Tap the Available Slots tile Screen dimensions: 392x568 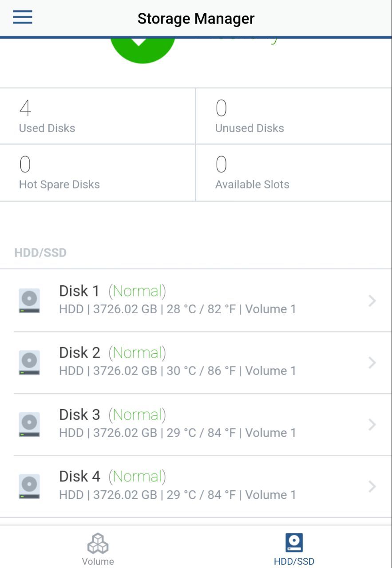[x=294, y=173]
